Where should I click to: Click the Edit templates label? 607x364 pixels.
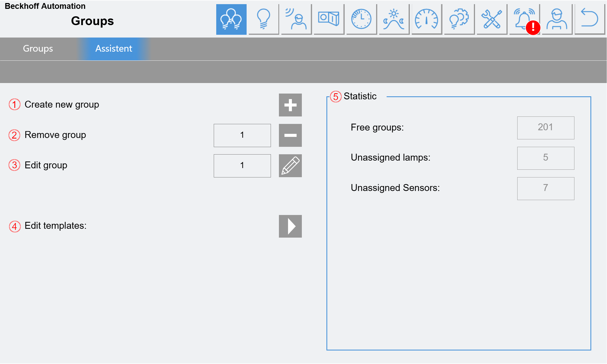56,226
